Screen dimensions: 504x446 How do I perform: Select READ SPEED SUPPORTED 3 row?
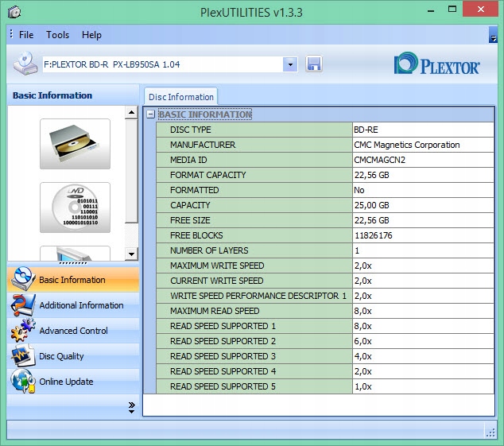click(254, 356)
